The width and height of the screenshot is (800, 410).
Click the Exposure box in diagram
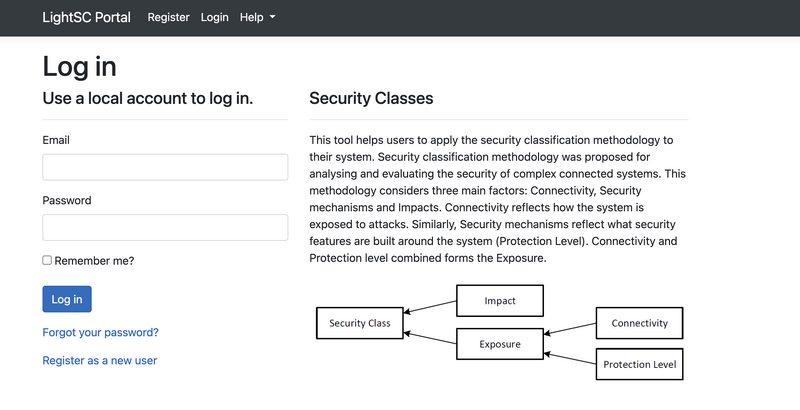500,344
